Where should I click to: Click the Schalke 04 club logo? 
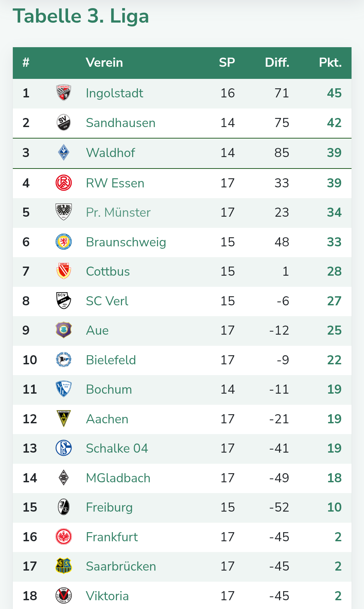tap(63, 448)
